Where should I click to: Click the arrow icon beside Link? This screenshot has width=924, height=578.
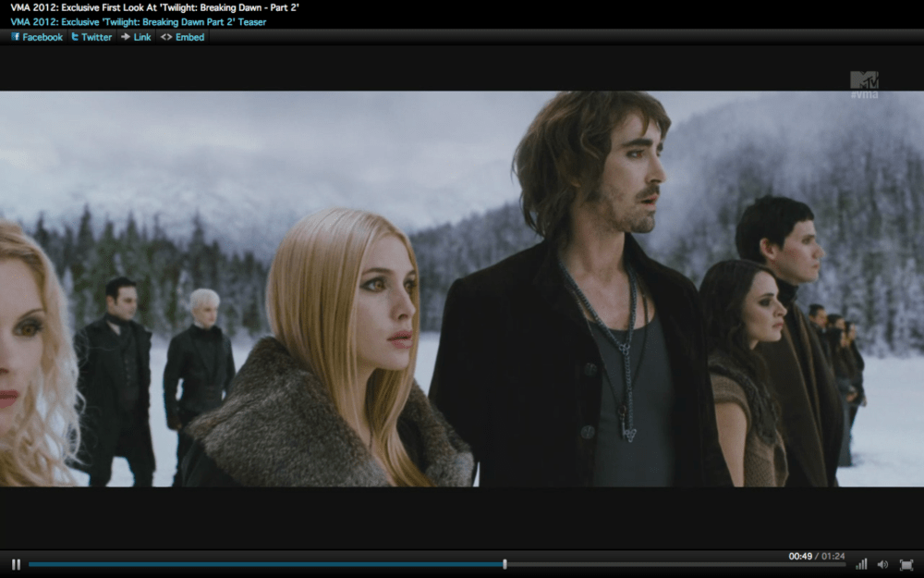click(125, 37)
